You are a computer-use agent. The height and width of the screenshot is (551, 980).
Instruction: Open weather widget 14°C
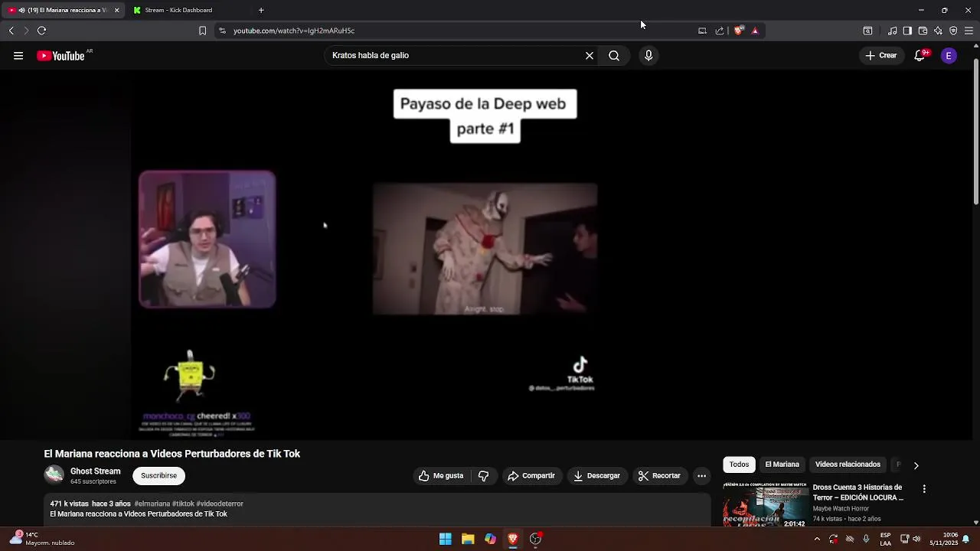[x=43, y=539]
